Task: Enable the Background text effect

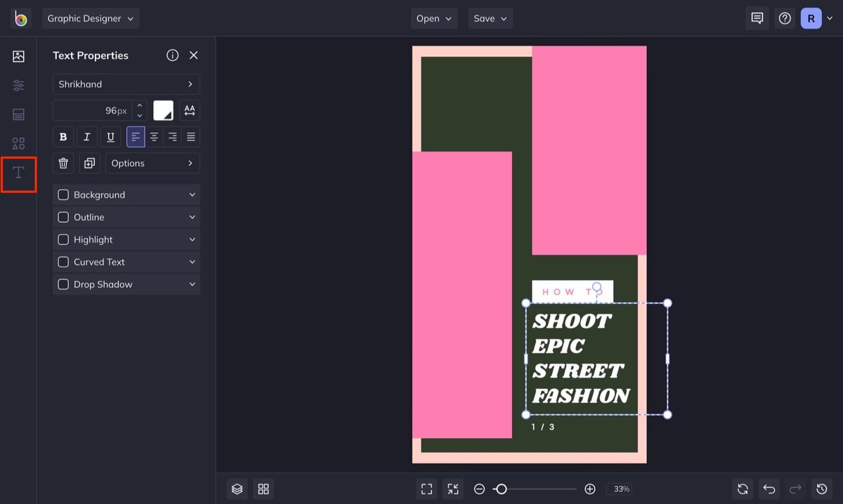Action: (63, 194)
